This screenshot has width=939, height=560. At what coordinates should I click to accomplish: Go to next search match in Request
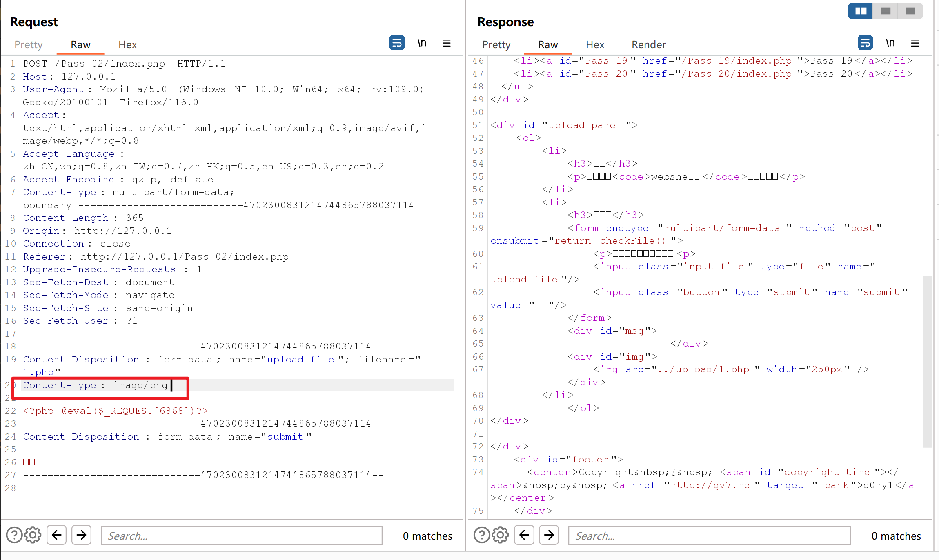click(x=82, y=535)
